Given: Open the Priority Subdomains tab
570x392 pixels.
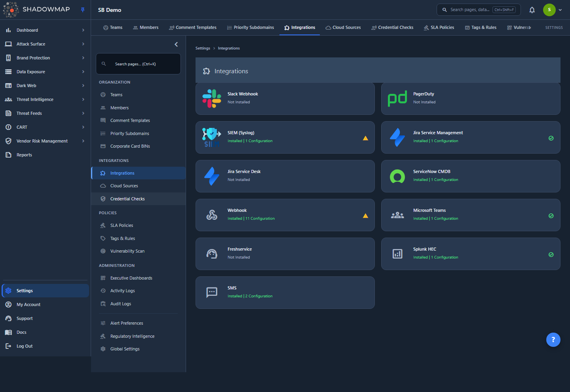Looking at the screenshot, I should coord(251,28).
